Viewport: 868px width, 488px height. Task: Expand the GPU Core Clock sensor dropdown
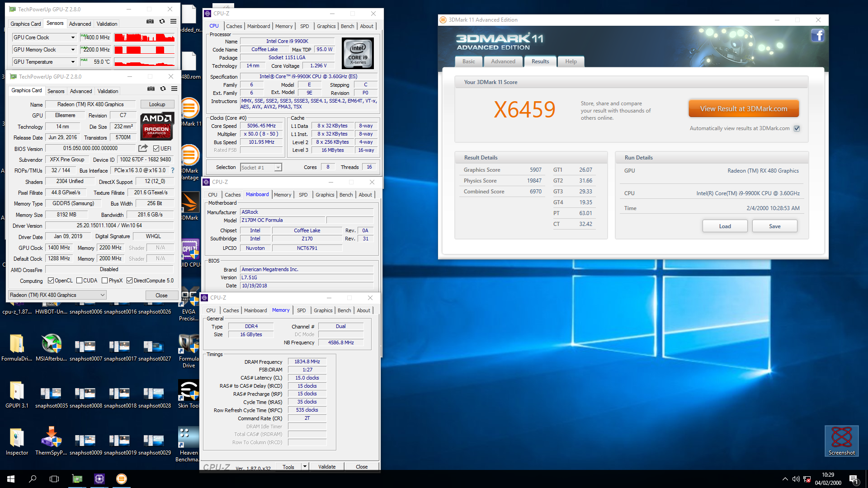[73, 38]
